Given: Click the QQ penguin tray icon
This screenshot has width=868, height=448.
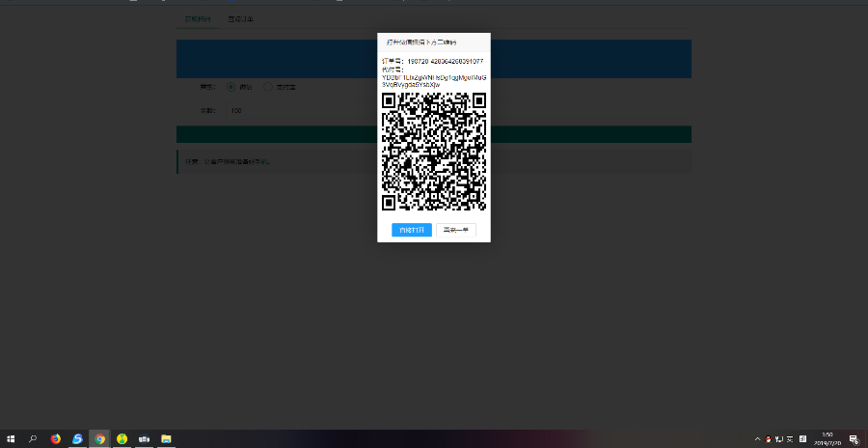Looking at the screenshot, I should pyautogui.click(x=769, y=439).
